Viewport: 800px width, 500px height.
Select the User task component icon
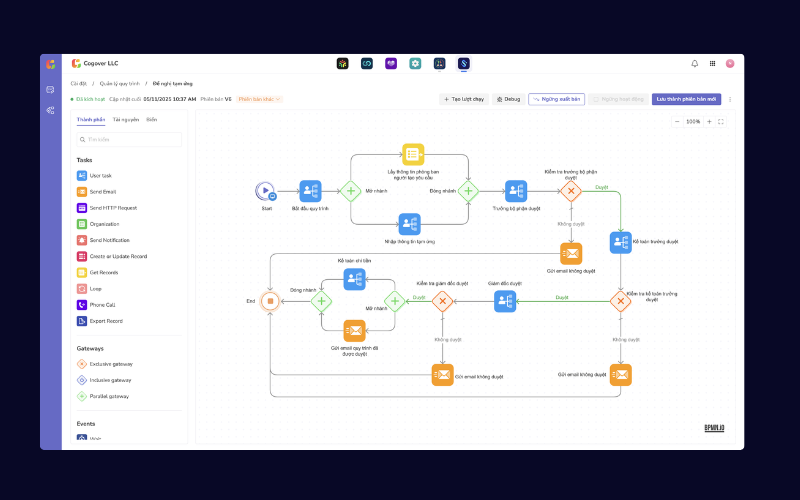[x=82, y=176]
